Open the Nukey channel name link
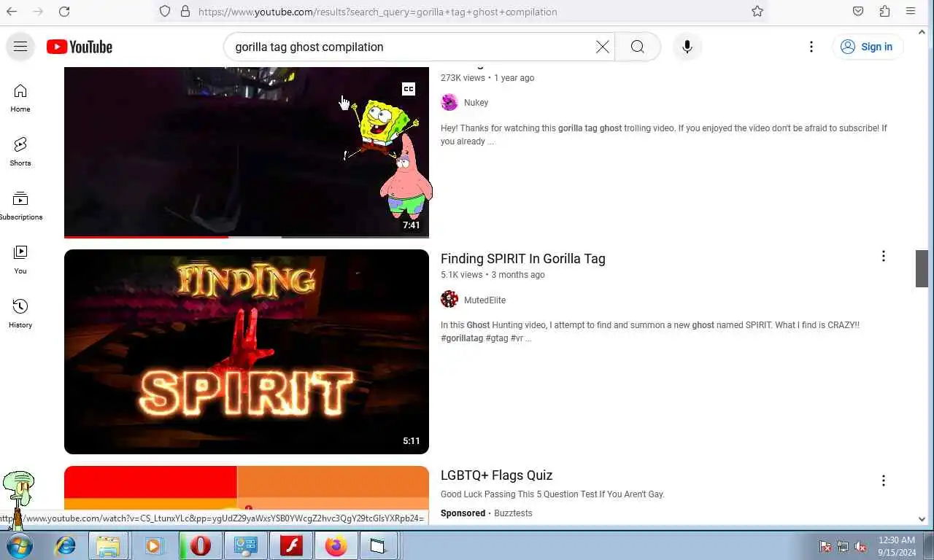Image resolution: width=934 pixels, height=560 pixels. click(476, 103)
